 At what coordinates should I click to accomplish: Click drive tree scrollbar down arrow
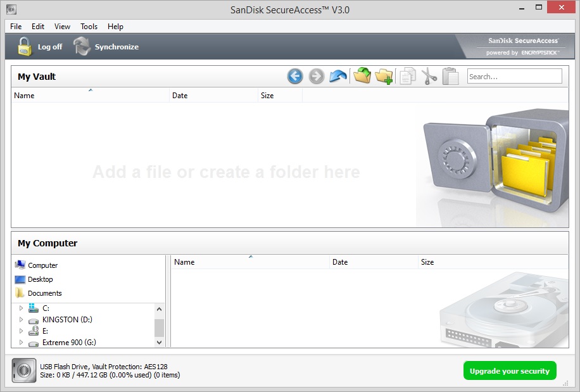click(159, 343)
